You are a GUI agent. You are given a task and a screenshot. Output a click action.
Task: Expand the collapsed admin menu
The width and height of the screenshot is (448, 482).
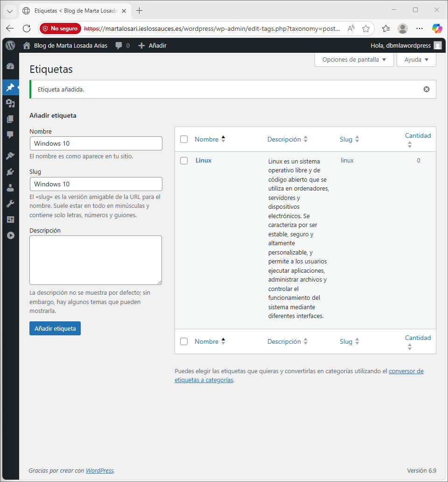(x=10, y=235)
